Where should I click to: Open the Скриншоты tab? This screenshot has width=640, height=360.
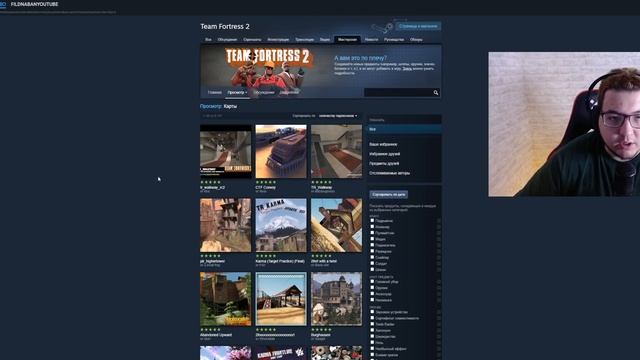click(x=252, y=40)
